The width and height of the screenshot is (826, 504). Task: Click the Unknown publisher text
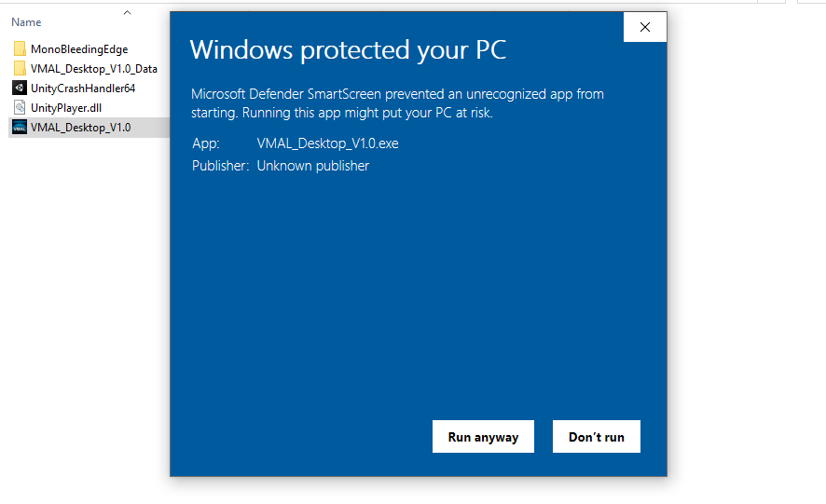click(313, 166)
